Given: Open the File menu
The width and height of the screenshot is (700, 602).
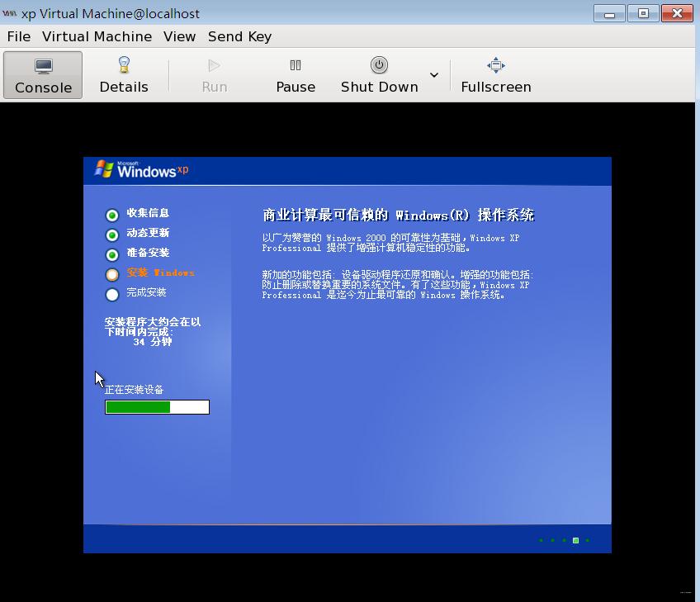Looking at the screenshot, I should click(18, 36).
